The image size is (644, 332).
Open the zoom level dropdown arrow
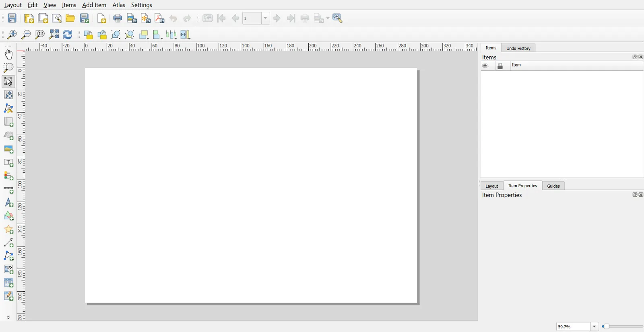pos(594,327)
